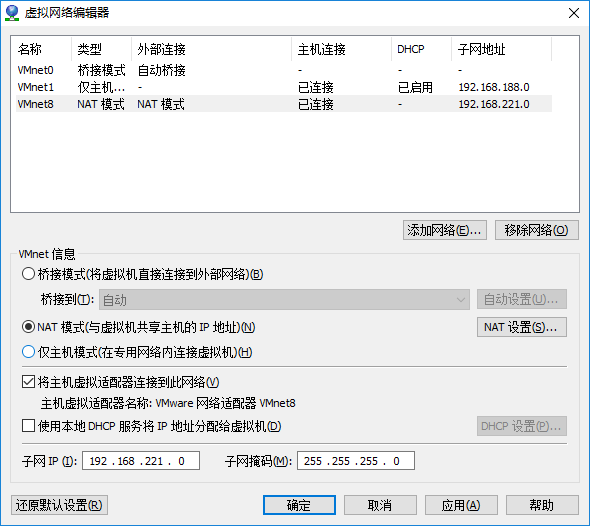
Task: Select the 桥接模式 radio button
Action: 28,274
